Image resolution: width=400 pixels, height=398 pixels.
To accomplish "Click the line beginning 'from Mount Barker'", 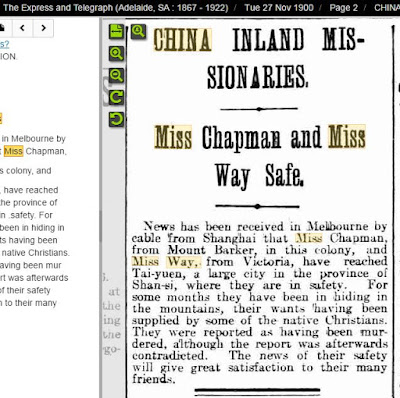I will [x=260, y=250].
